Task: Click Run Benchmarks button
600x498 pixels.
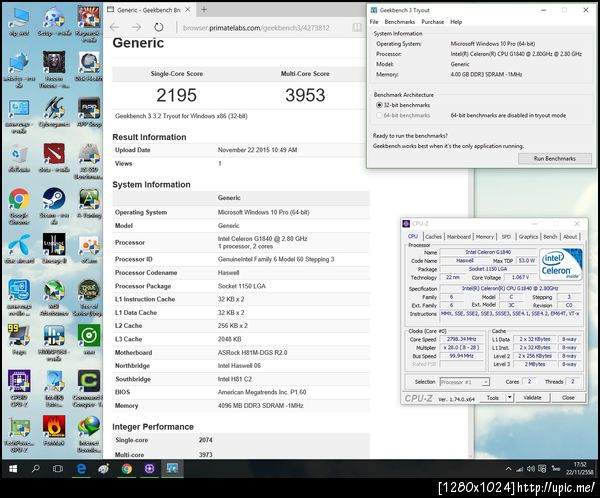Action: [x=555, y=158]
